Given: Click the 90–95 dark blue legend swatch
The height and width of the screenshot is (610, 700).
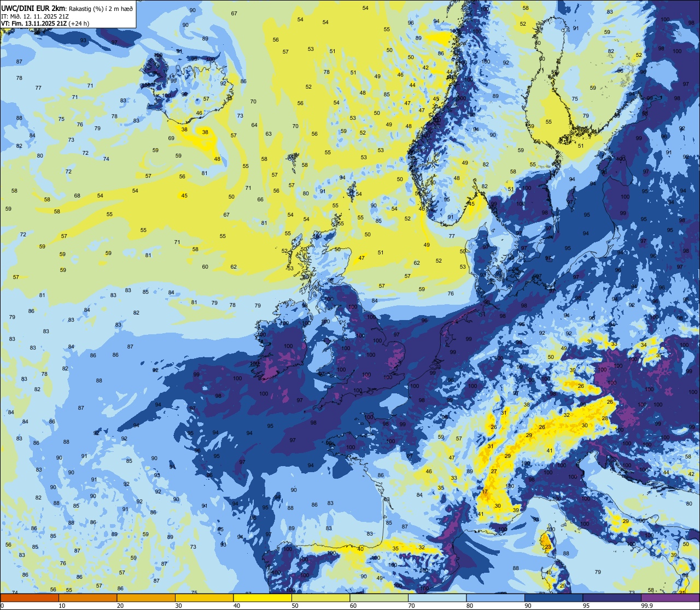Looking at the screenshot, I should point(553,597).
